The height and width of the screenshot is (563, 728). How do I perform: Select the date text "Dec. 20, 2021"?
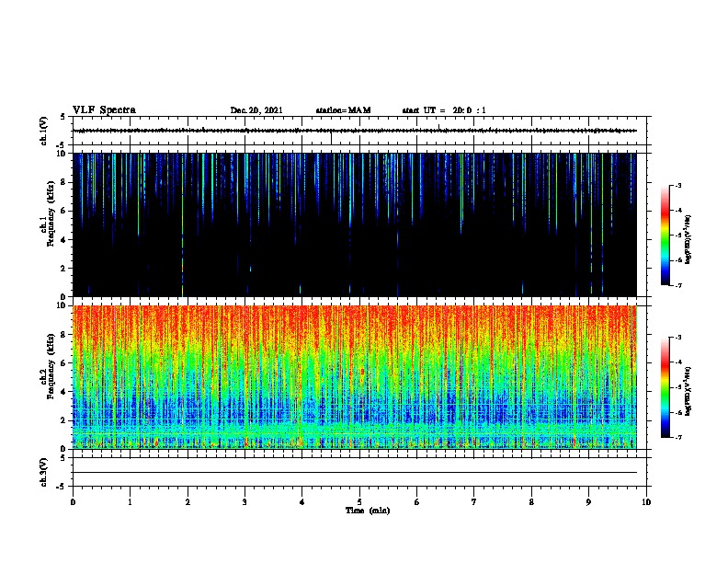click(256, 110)
